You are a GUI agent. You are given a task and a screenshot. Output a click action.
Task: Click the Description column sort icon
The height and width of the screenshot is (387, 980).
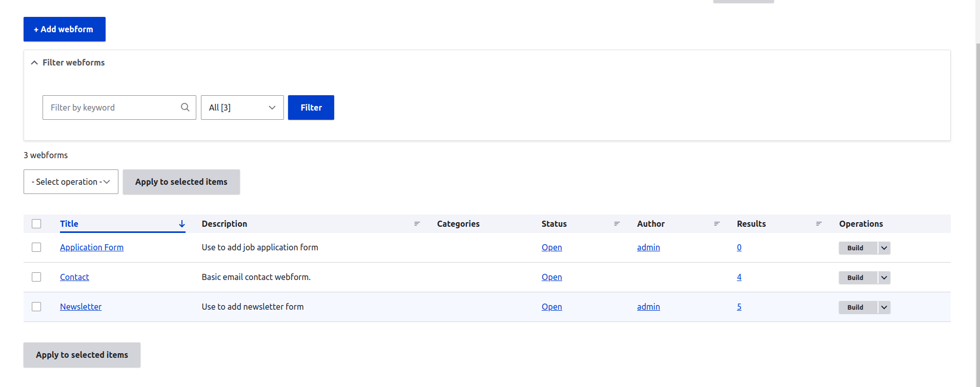(417, 224)
